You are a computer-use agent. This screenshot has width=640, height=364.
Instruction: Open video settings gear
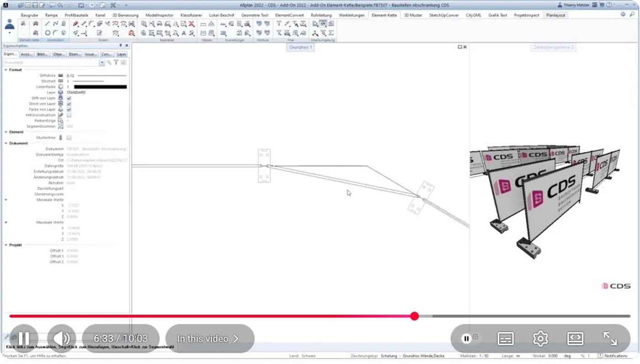[540, 338]
